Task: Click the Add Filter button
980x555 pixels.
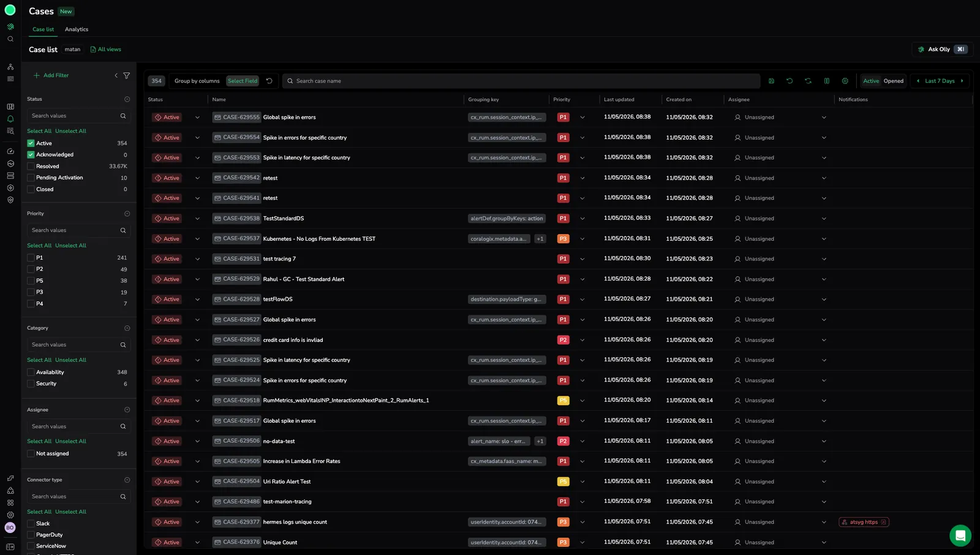Action: (51, 75)
